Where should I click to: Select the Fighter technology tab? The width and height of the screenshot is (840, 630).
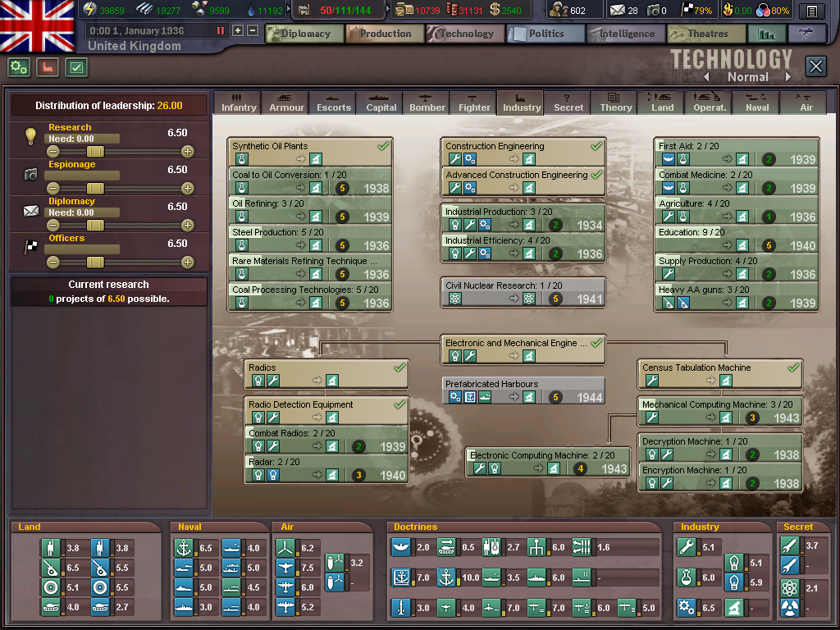[x=474, y=103]
